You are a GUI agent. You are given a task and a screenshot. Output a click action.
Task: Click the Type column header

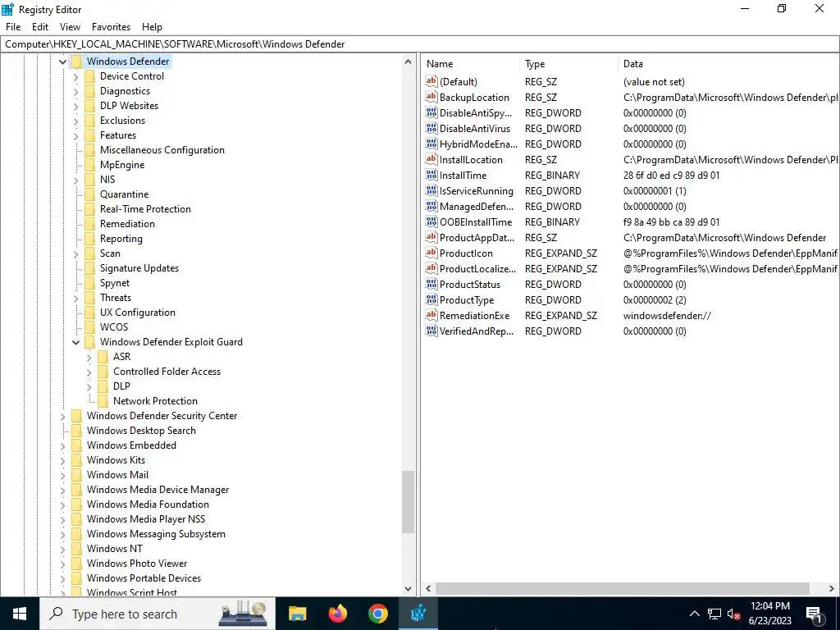568,64
